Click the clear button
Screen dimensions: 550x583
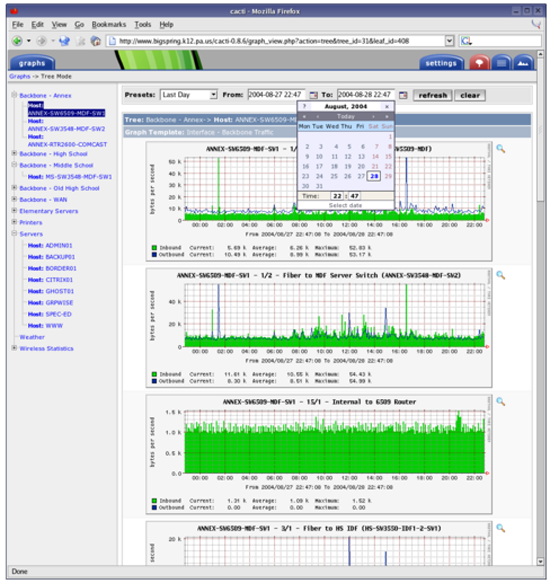point(470,95)
